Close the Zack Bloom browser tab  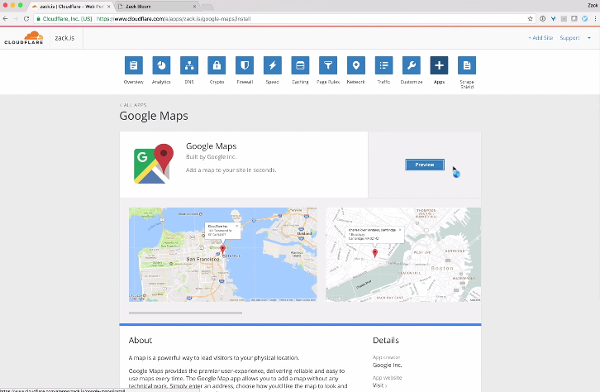[x=194, y=7]
